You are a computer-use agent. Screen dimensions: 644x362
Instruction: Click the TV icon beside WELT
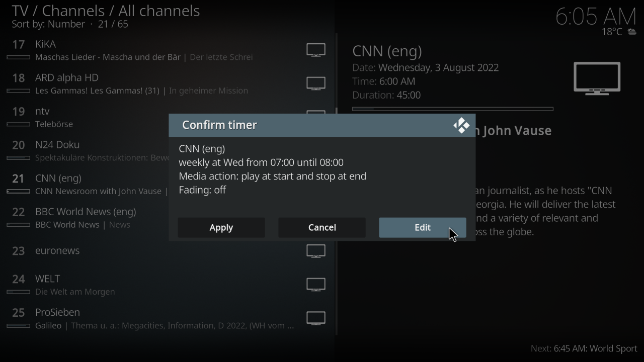315,285
